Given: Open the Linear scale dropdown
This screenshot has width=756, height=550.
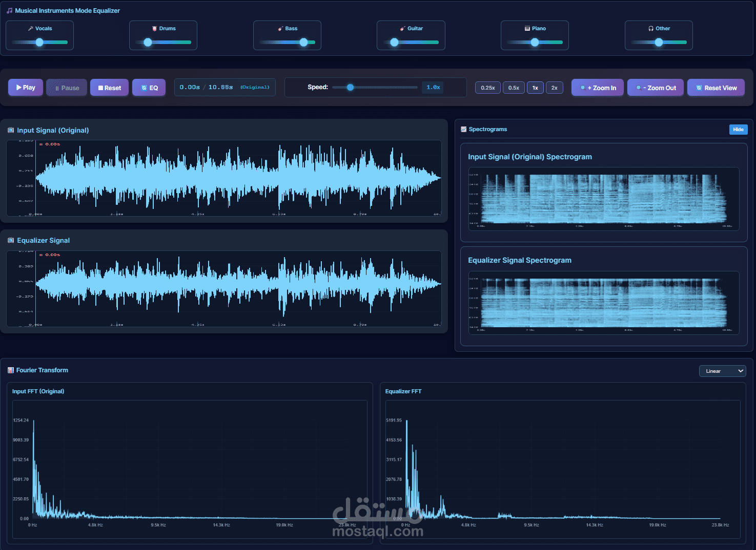Looking at the screenshot, I should point(722,371).
